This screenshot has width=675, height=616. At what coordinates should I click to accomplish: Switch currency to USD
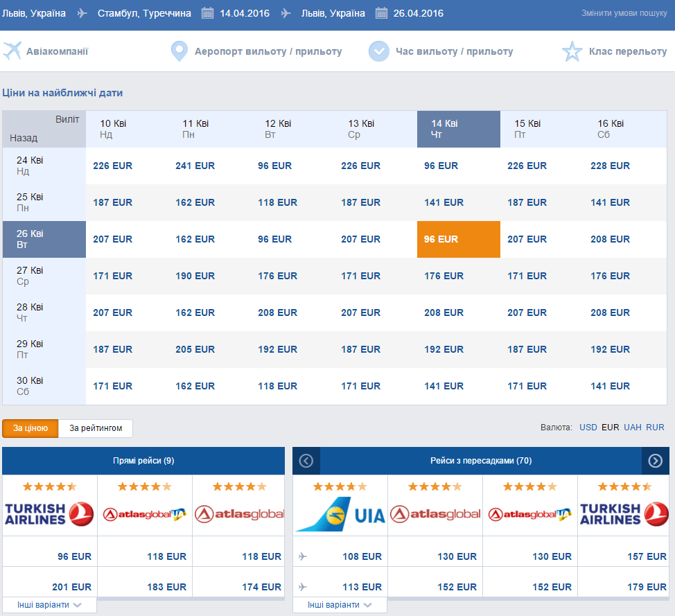click(x=588, y=428)
